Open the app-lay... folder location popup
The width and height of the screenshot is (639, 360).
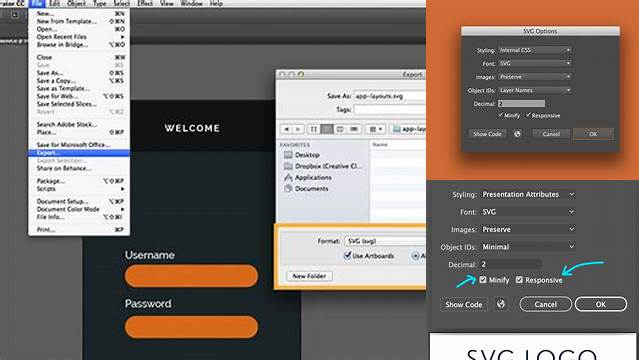tap(408, 129)
